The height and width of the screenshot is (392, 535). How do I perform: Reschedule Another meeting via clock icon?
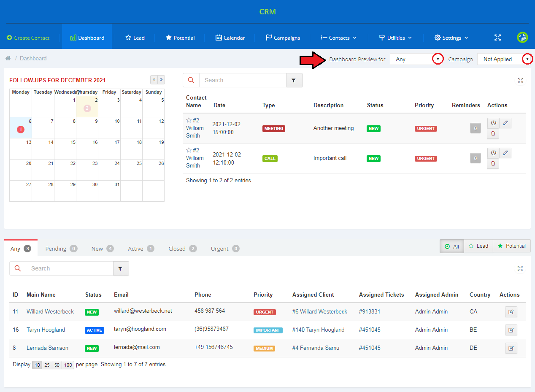pos(493,123)
